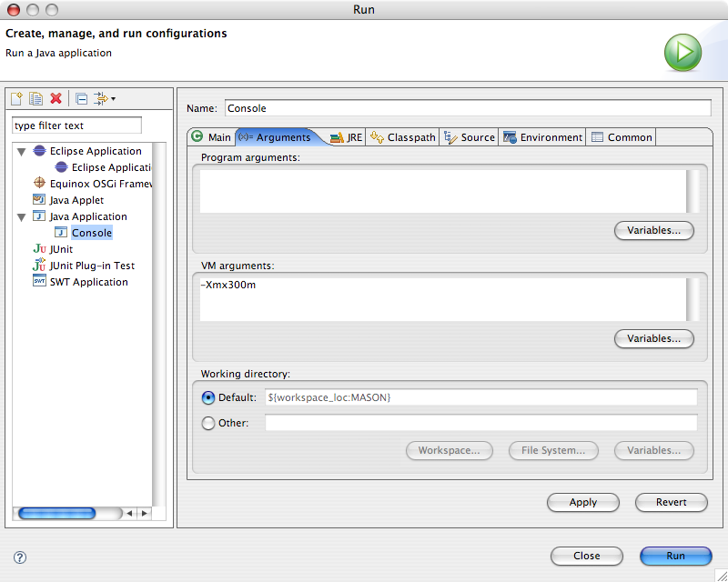The width and height of the screenshot is (728, 582).
Task: Open the filter configurations dropdown icon
Action: (103, 98)
